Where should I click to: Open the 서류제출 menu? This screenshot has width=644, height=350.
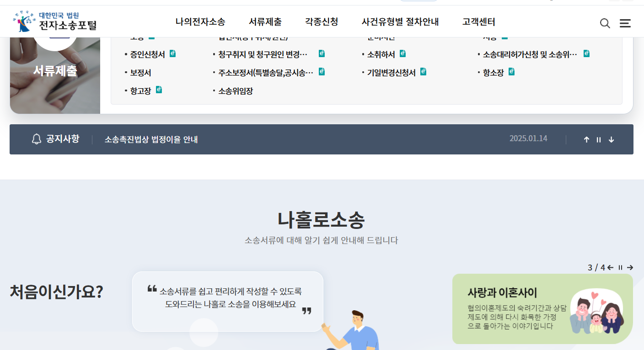(265, 21)
